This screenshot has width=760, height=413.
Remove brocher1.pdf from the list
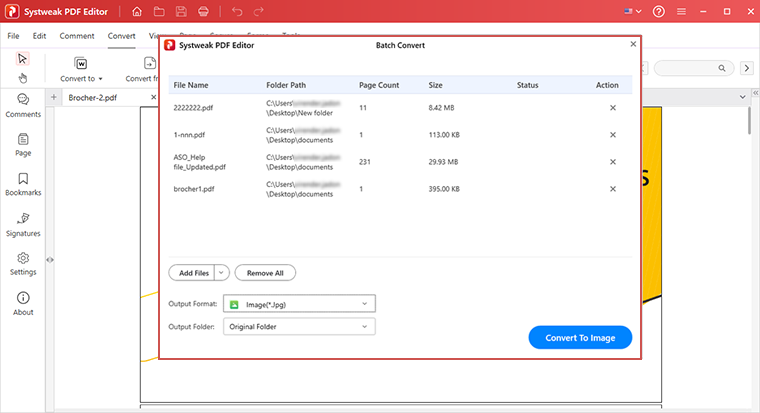pyautogui.click(x=613, y=189)
